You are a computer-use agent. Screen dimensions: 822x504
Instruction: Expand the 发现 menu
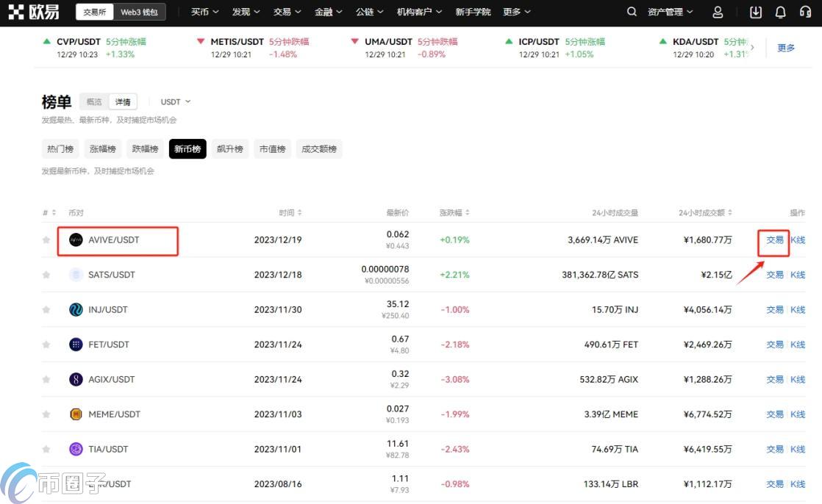coord(246,12)
